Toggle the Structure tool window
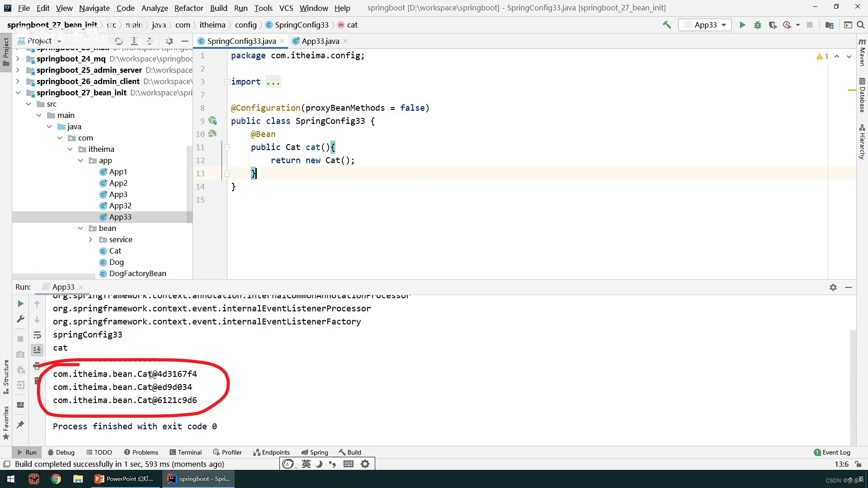Screen dimensions: 868x488 tap(6, 375)
